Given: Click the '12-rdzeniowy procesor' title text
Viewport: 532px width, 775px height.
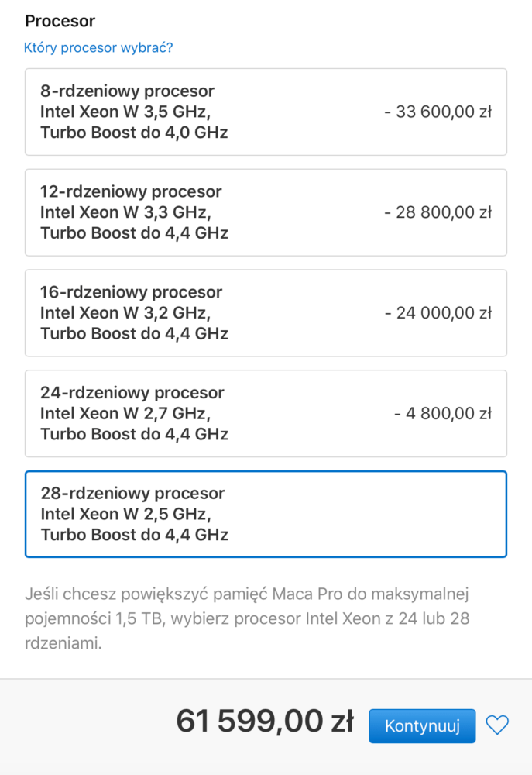Looking at the screenshot, I should (x=131, y=191).
